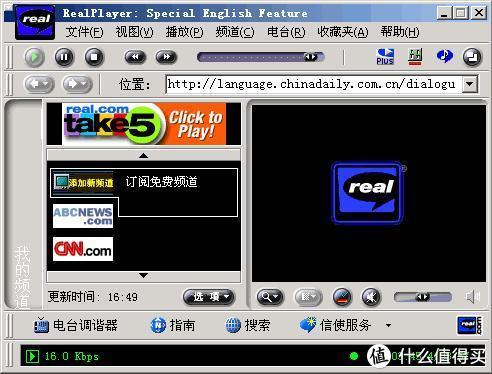The width and height of the screenshot is (492, 374).
Task: Click the green Play button
Action: pos(34,57)
